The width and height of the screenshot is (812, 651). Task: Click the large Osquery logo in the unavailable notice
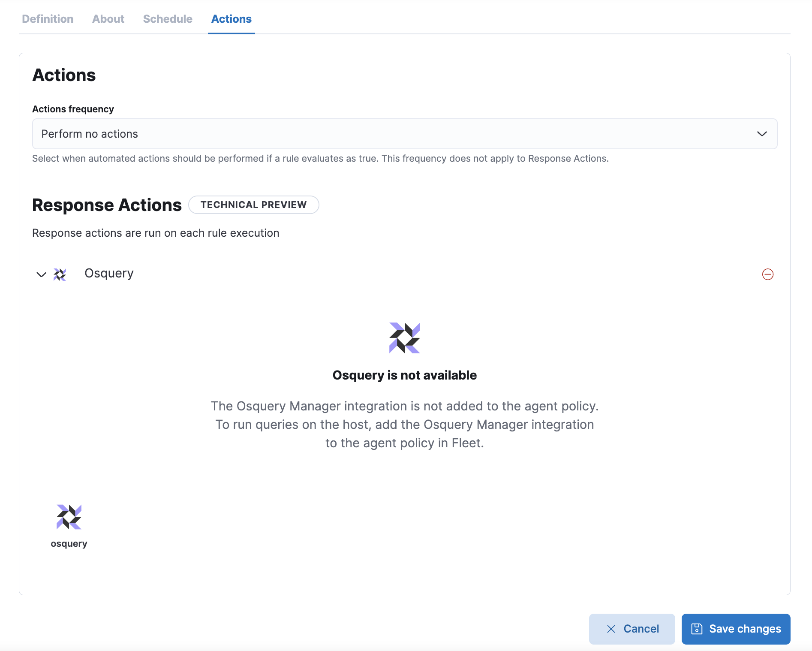pos(405,338)
